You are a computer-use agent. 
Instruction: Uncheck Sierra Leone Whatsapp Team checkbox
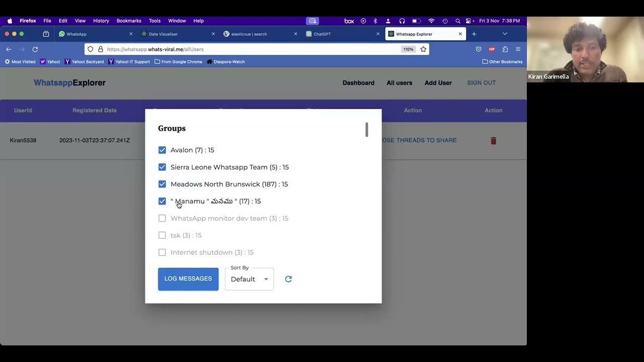[x=162, y=167]
